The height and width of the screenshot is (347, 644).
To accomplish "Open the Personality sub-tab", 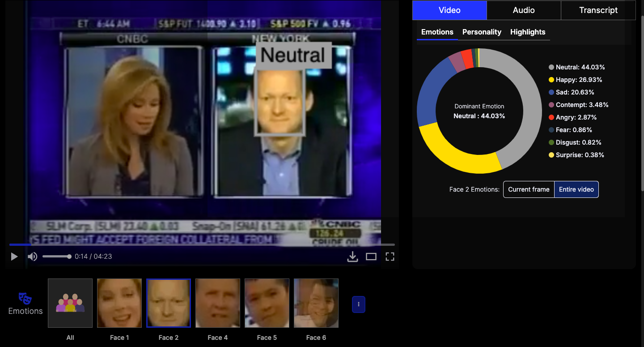I will pyautogui.click(x=482, y=32).
